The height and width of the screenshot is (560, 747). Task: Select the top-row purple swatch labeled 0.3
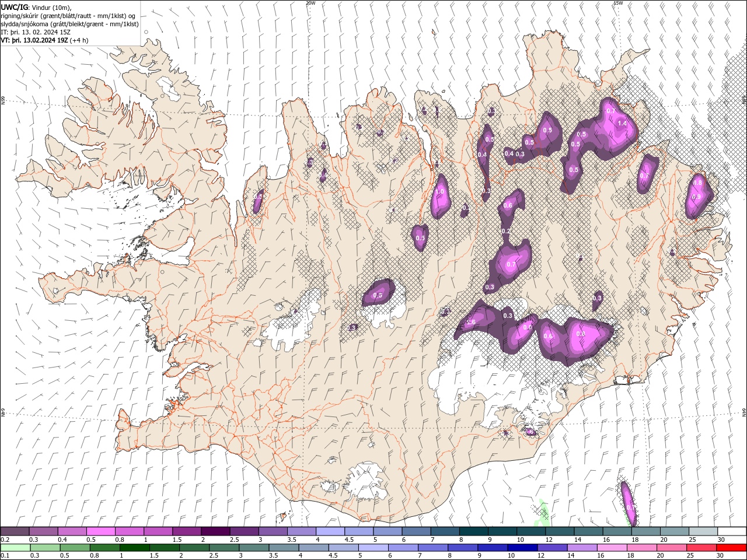coord(44,531)
